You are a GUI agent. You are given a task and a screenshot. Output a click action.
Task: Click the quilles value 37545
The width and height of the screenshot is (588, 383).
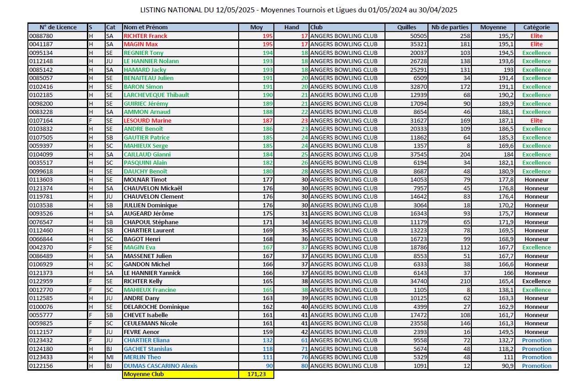406,154
